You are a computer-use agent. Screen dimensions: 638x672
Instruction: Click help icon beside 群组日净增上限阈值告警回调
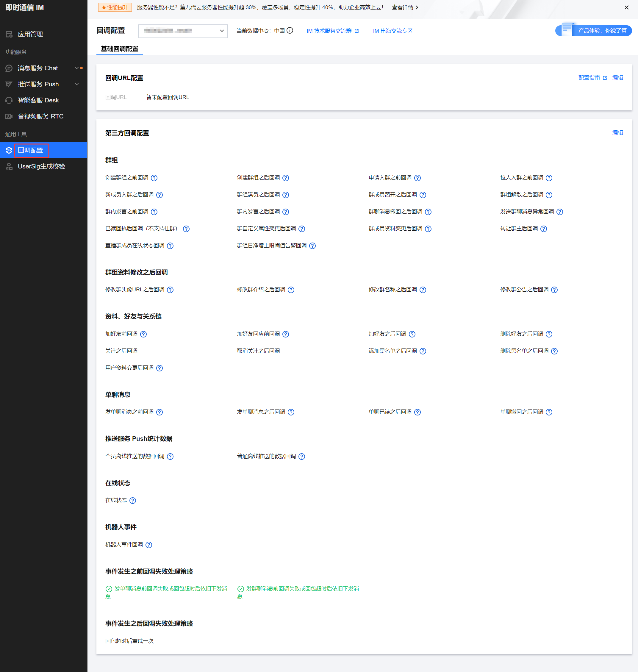[x=312, y=246]
